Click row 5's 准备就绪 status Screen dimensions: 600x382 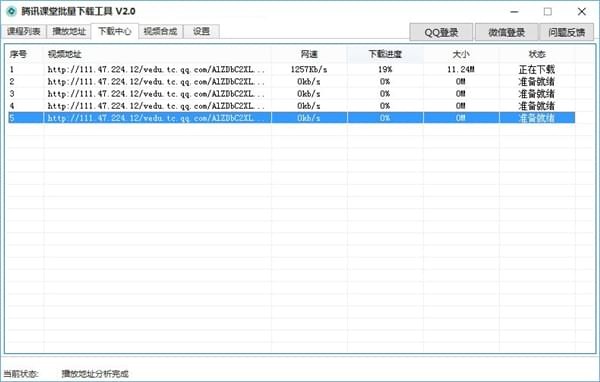(x=536, y=118)
